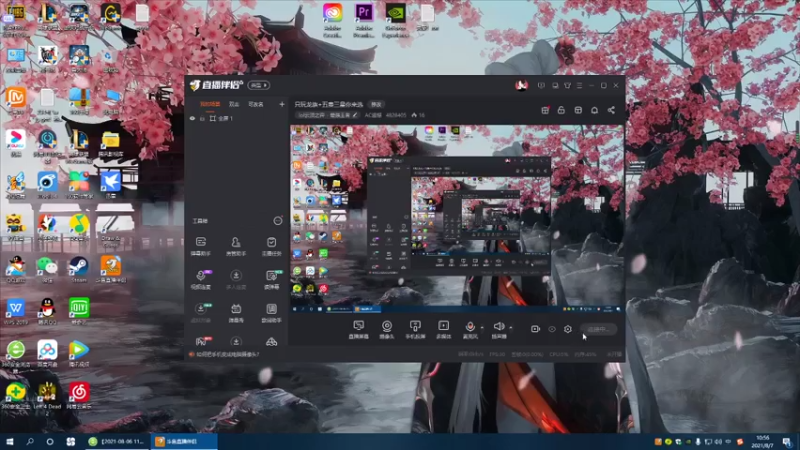
Task: Click the flame popularity counter showing 16
Action: tap(418, 115)
